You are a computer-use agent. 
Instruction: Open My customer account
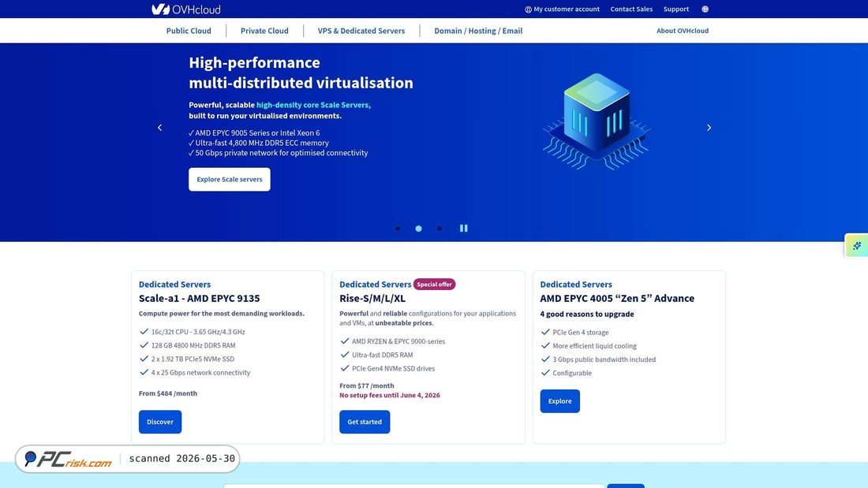562,9
